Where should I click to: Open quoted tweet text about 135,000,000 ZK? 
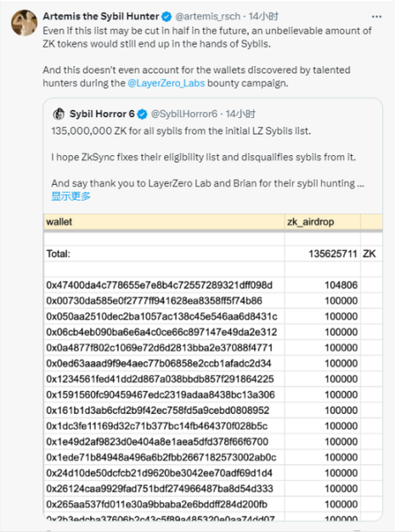click(181, 131)
